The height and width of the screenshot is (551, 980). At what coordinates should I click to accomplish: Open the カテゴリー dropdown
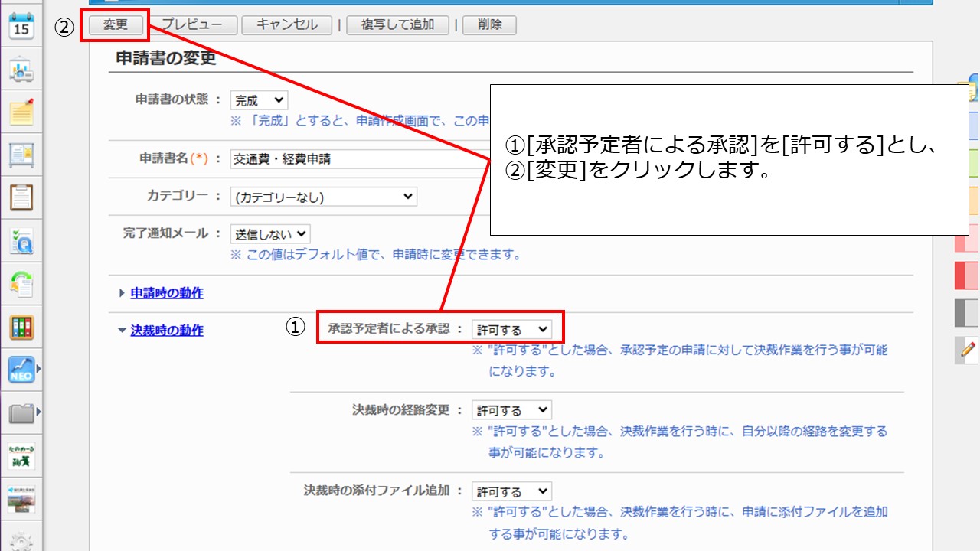tap(323, 197)
